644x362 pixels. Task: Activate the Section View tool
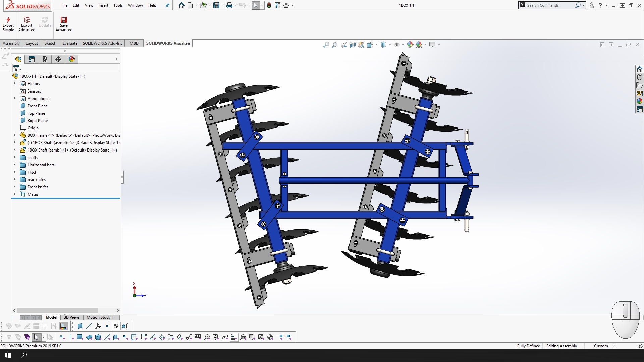pyautogui.click(x=352, y=45)
